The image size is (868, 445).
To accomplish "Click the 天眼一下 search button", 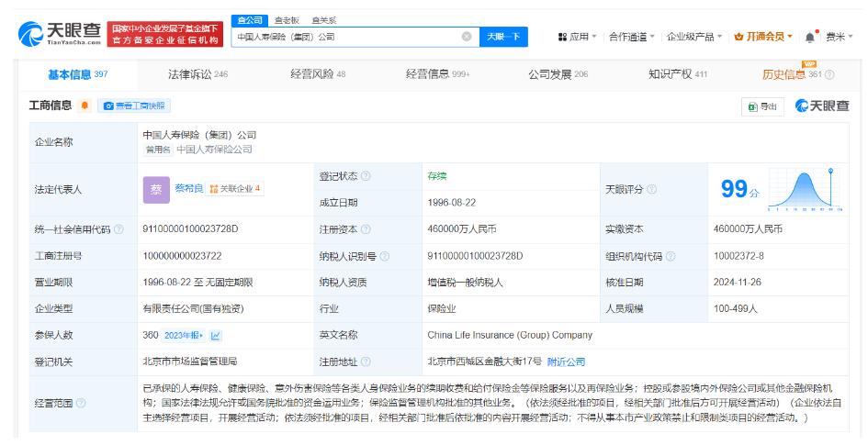I will click(x=503, y=37).
